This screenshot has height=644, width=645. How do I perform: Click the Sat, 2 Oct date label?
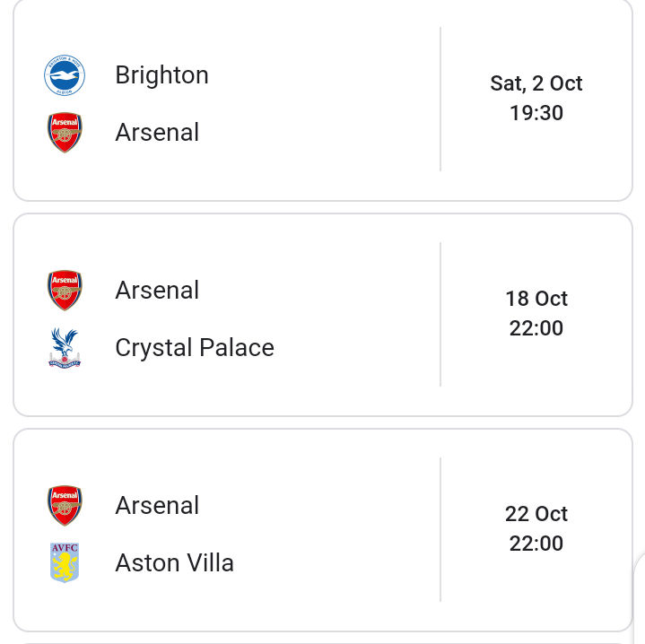(x=536, y=83)
